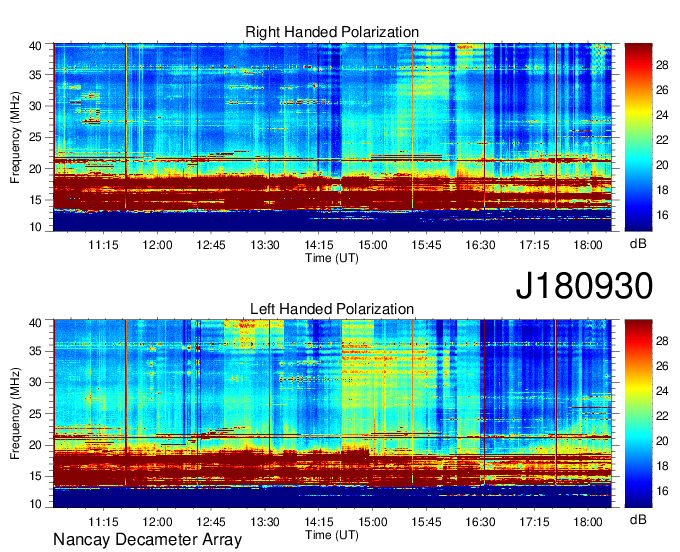This screenshot has height=552, width=680.
Task: Click the bottom panel Time (UT) label
Action: pyautogui.click(x=332, y=535)
